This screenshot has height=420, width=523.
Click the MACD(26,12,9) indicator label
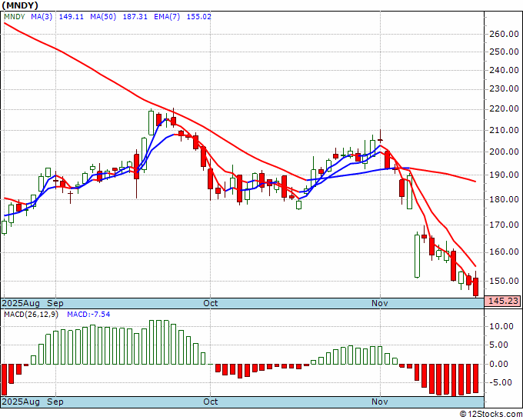pos(31,315)
